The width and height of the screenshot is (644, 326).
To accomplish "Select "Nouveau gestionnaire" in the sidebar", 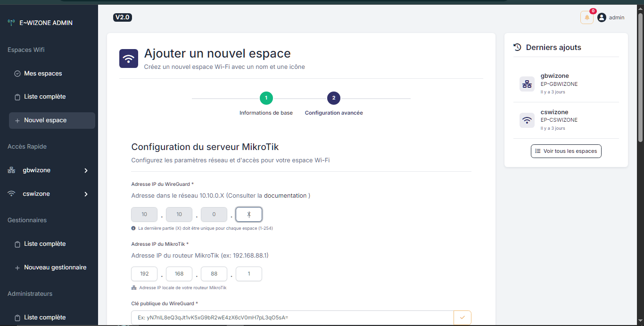I will pos(55,267).
